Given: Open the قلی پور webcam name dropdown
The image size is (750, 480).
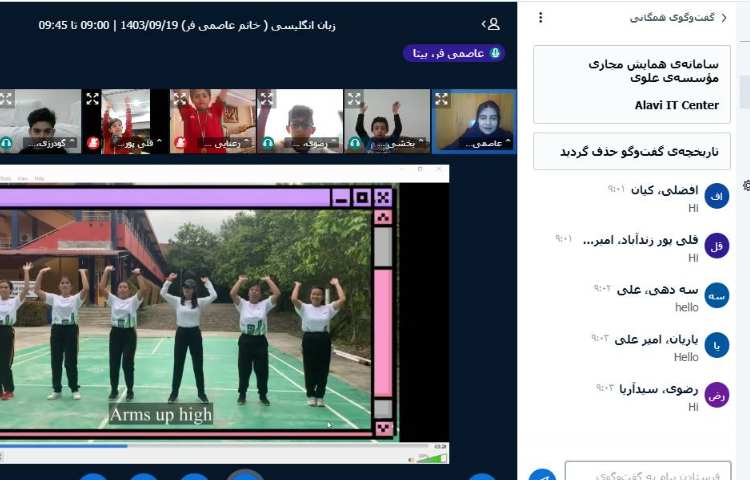Looking at the screenshot, I should [138, 142].
